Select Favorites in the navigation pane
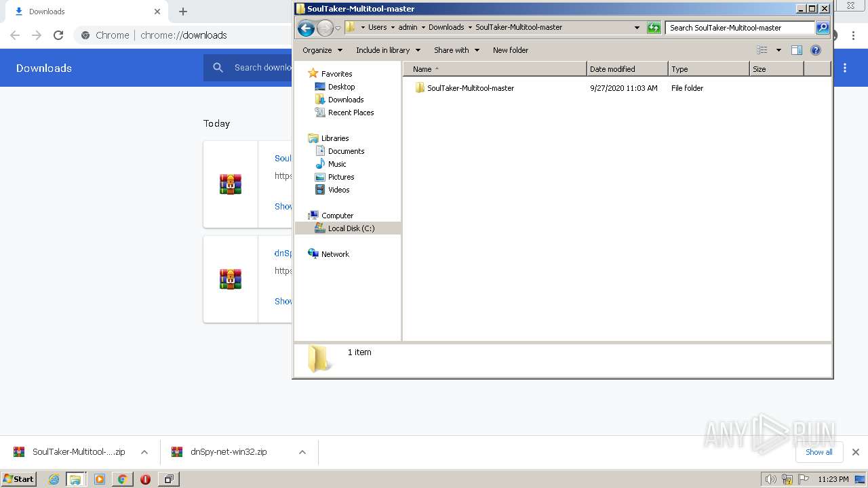Viewport: 868px width, 488px height. pos(330,73)
